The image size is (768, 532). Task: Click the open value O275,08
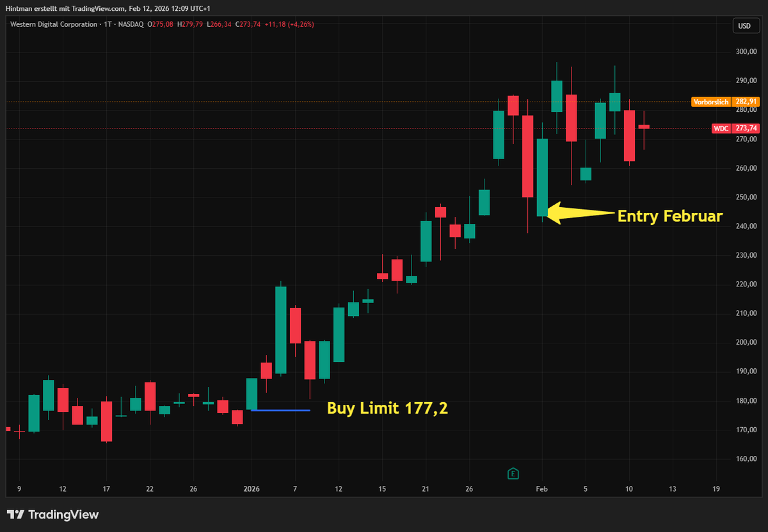coord(162,24)
